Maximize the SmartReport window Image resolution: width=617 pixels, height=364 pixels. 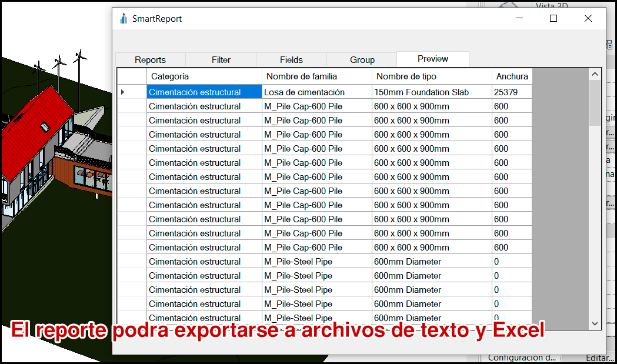(x=553, y=18)
